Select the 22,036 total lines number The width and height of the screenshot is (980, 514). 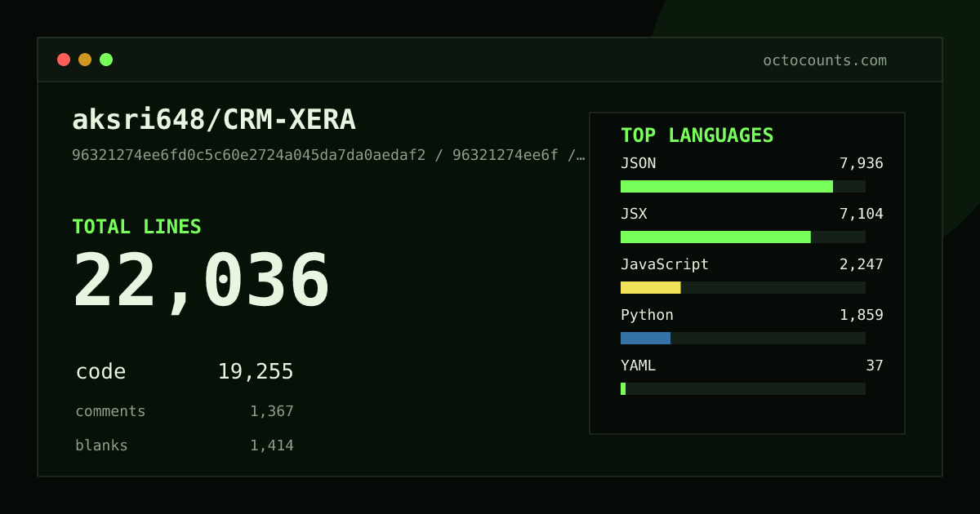coord(201,281)
